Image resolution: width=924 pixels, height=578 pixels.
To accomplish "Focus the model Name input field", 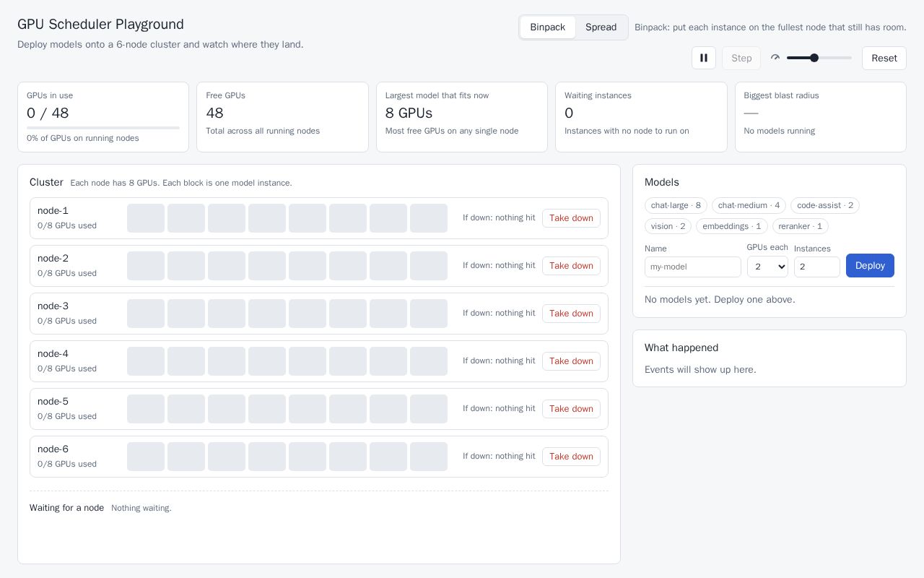I will pyautogui.click(x=693, y=267).
